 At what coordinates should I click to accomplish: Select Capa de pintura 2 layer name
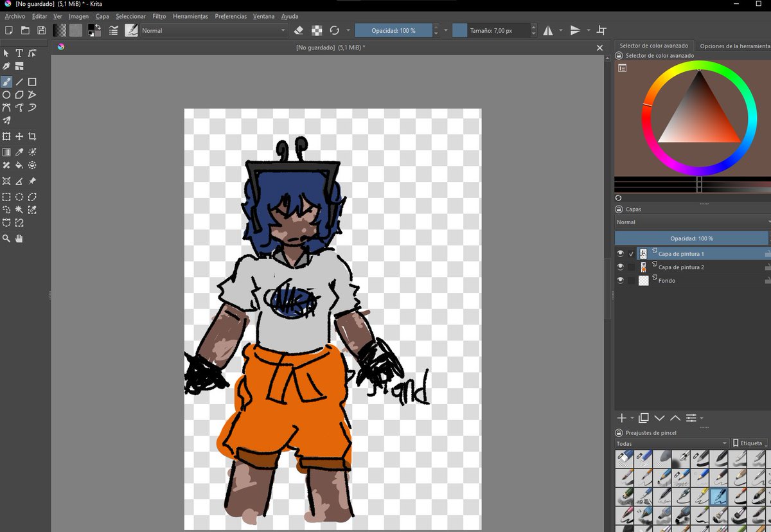[x=681, y=267]
